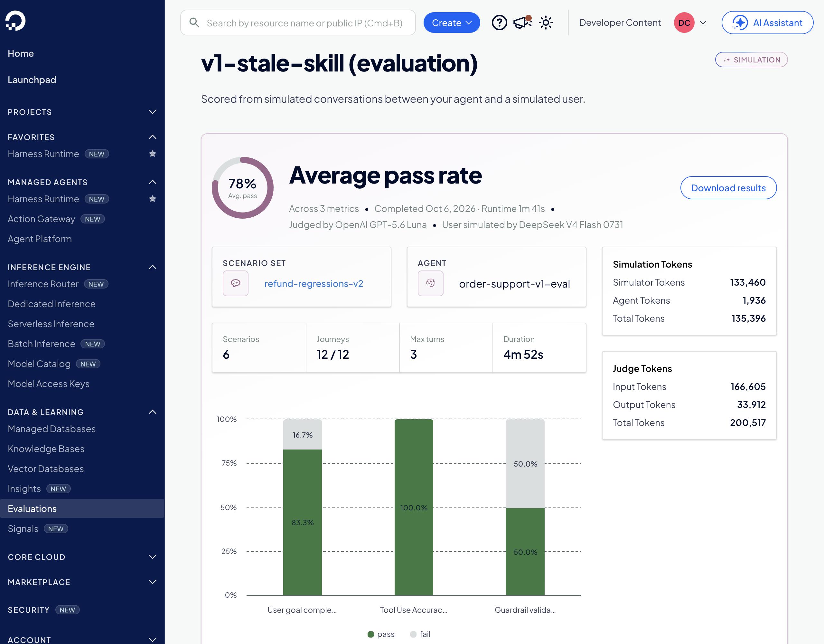Open Model Access Keys in the sidebar

(x=49, y=384)
